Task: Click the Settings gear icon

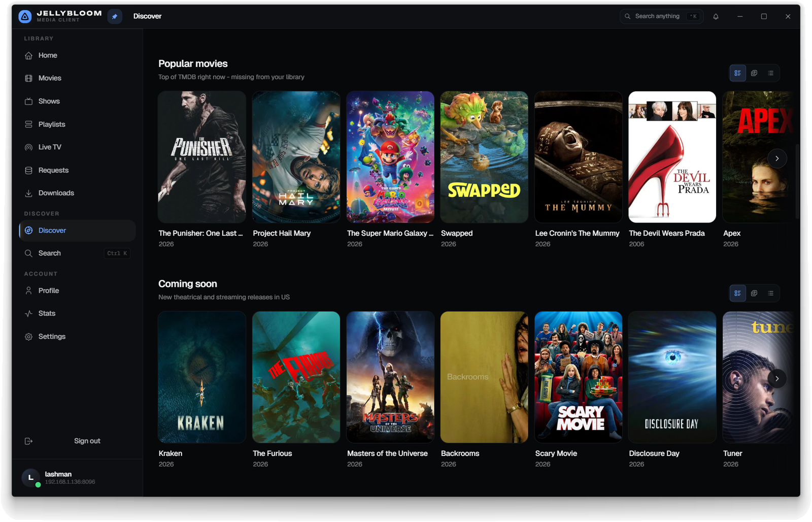Action: point(28,337)
